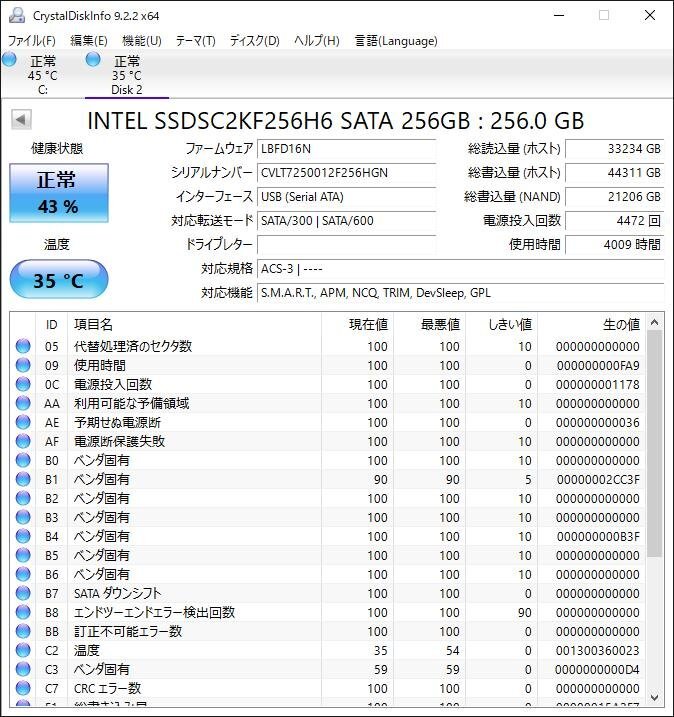Click the status icon for row B8 エンドツーエンドエラー検出回数
Viewport: 674px width, 717px height.
click(x=23, y=612)
